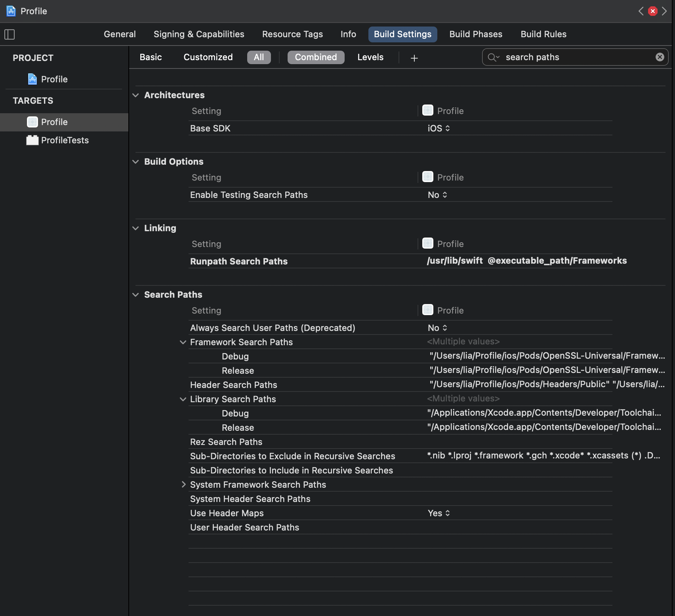
Task: Switch to Levels view
Action: (x=370, y=57)
